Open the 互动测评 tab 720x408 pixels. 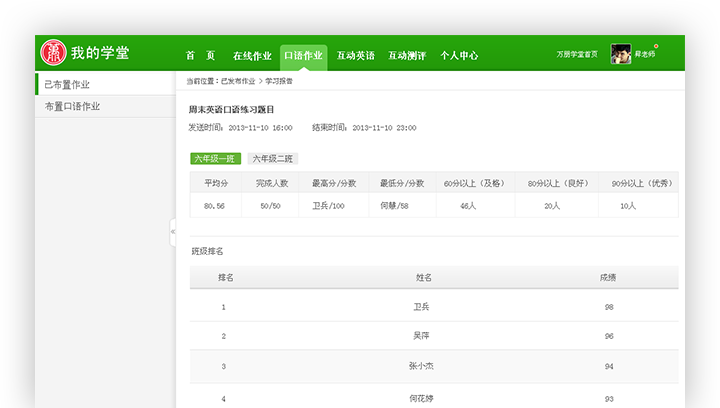(407, 56)
